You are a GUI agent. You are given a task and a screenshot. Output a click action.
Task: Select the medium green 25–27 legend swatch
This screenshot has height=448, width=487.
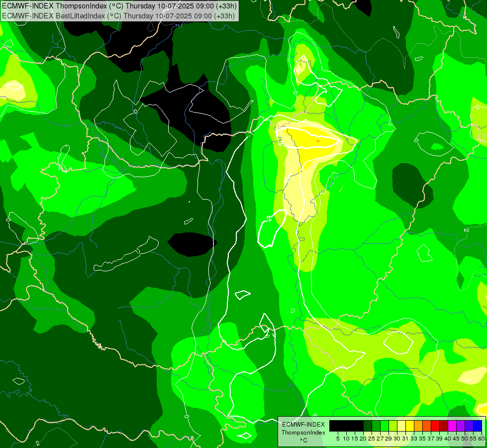(x=376, y=426)
